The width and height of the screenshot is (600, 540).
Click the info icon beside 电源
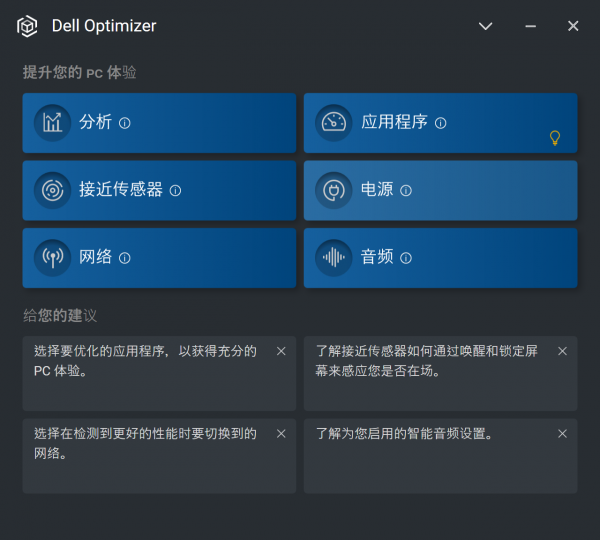[x=406, y=190]
